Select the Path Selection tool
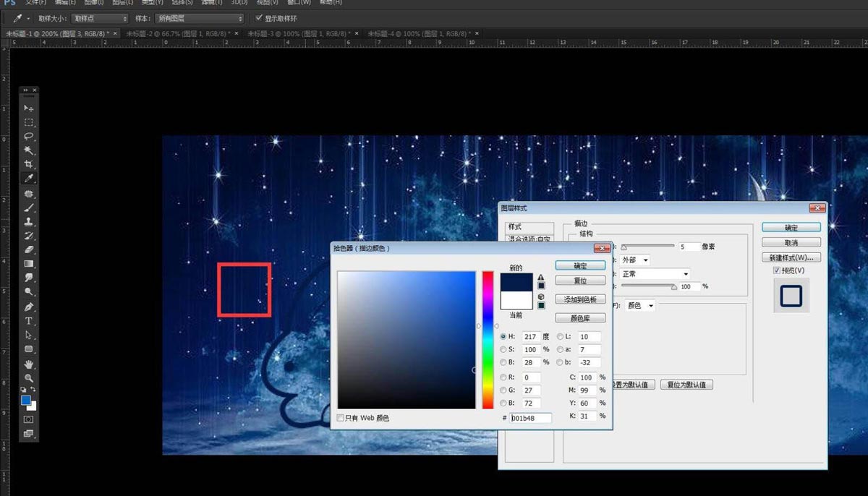Screen dimensions: 868x496 click(29, 335)
